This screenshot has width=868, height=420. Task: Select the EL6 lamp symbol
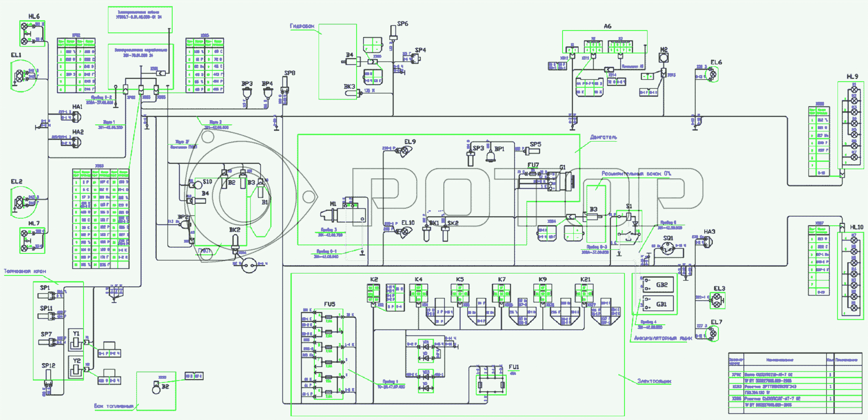click(713, 74)
